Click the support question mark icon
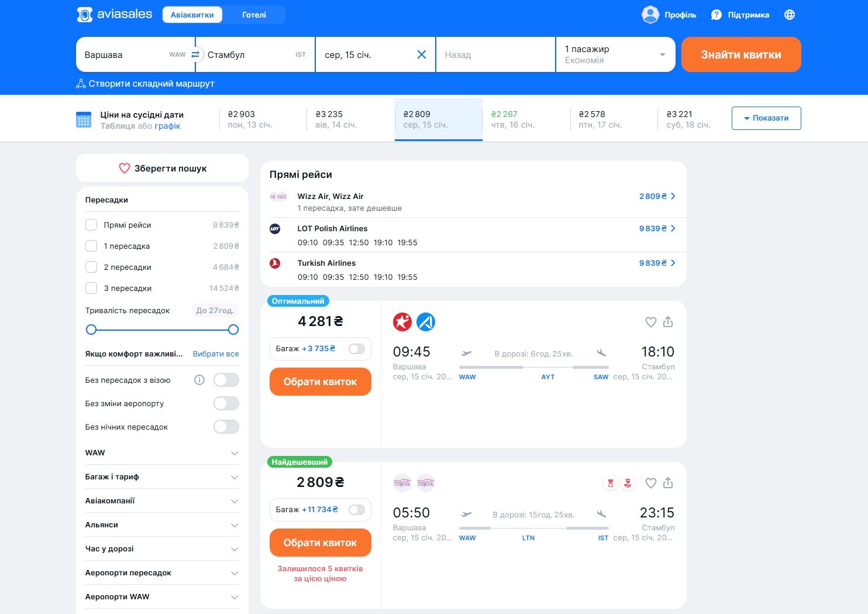Image resolution: width=868 pixels, height=614 pixels. 717,15
